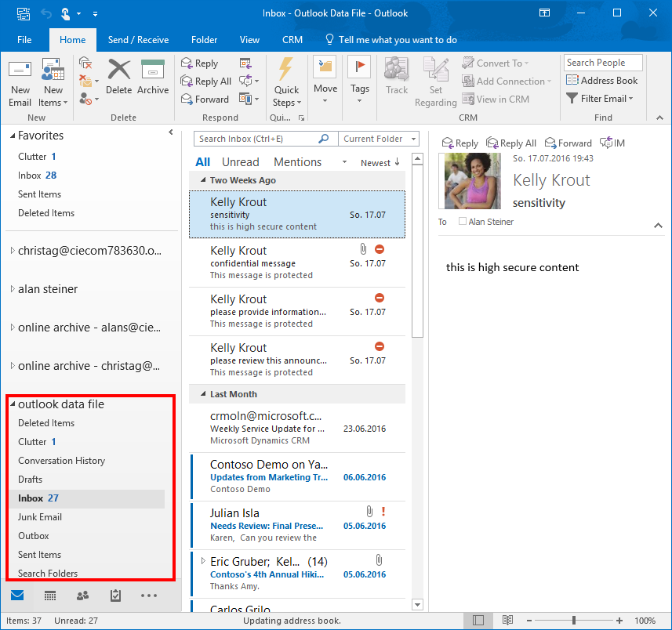The height and width of the screenshot is (630, 672).
Task: Open the People view icon
Action: [82, 596]
